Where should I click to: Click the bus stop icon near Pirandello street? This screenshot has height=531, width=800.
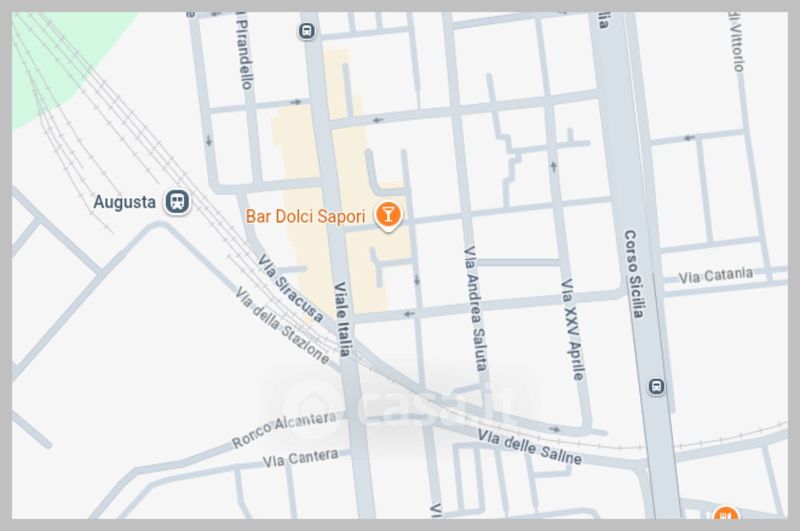[x=307, y=31]
